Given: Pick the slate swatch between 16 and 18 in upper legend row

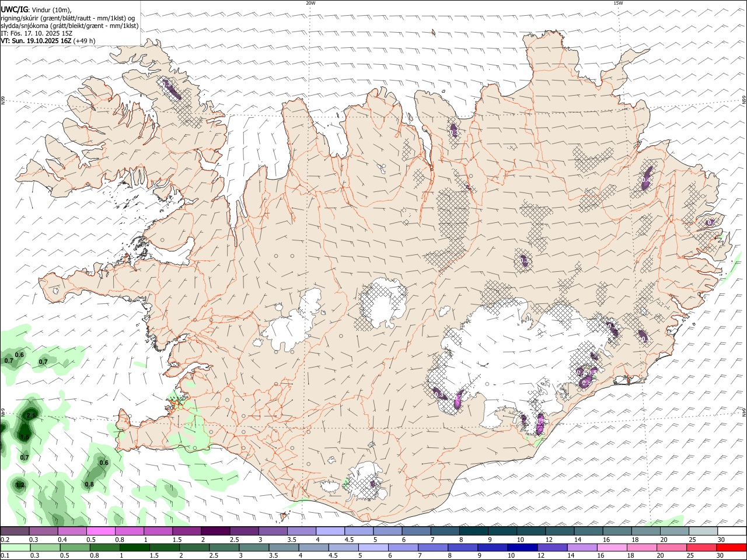Looking at the screenshot, I should [x=617, y=531].
